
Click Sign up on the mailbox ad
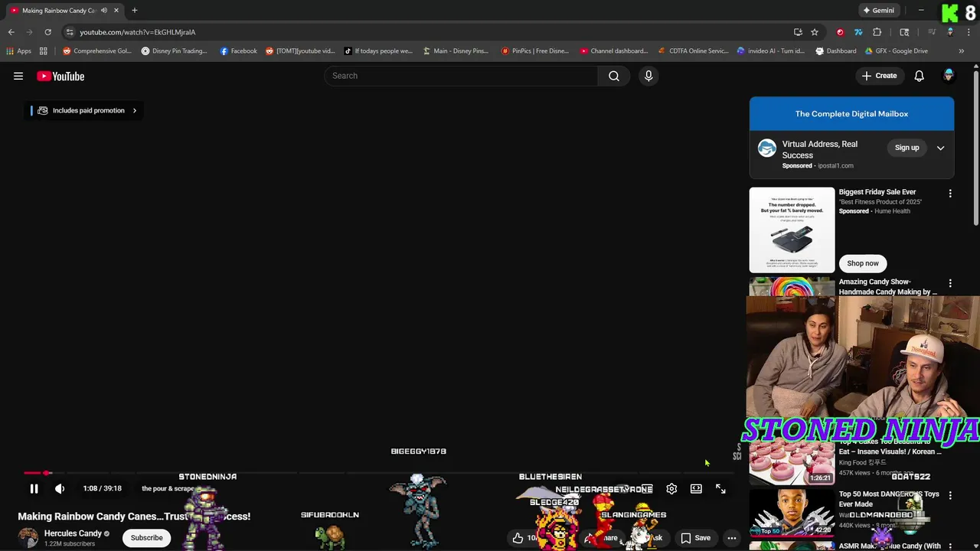pos(906,148)
